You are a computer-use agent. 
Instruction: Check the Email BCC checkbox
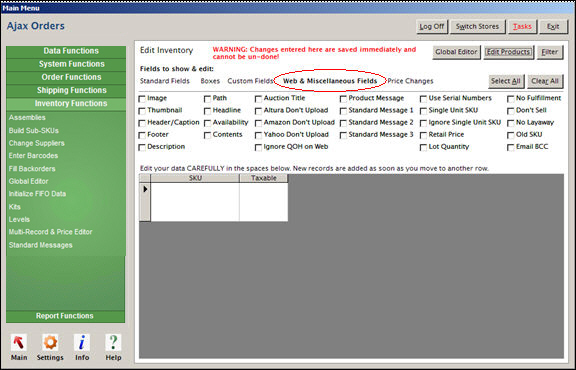511,147
